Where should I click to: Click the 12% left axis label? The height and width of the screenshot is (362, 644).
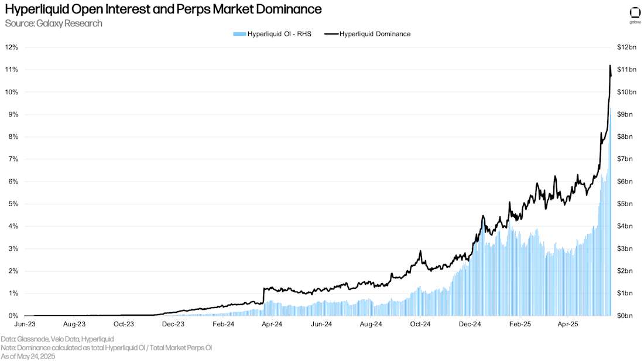[12, 47]
